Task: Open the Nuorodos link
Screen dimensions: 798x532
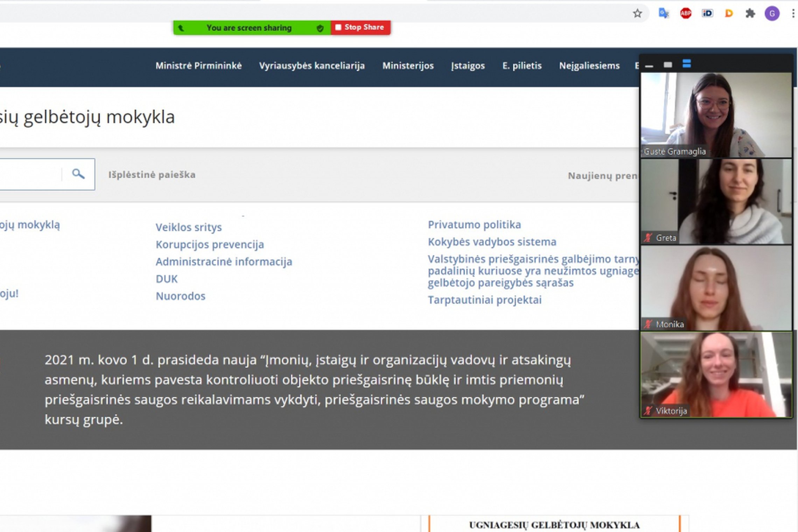Action: [x=181, y=296]
